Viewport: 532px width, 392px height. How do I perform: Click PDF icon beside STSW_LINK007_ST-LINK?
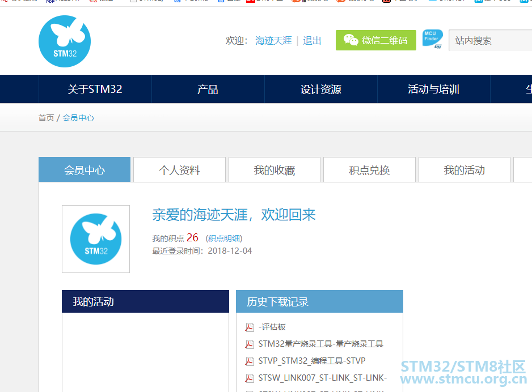tap(250, 378)
